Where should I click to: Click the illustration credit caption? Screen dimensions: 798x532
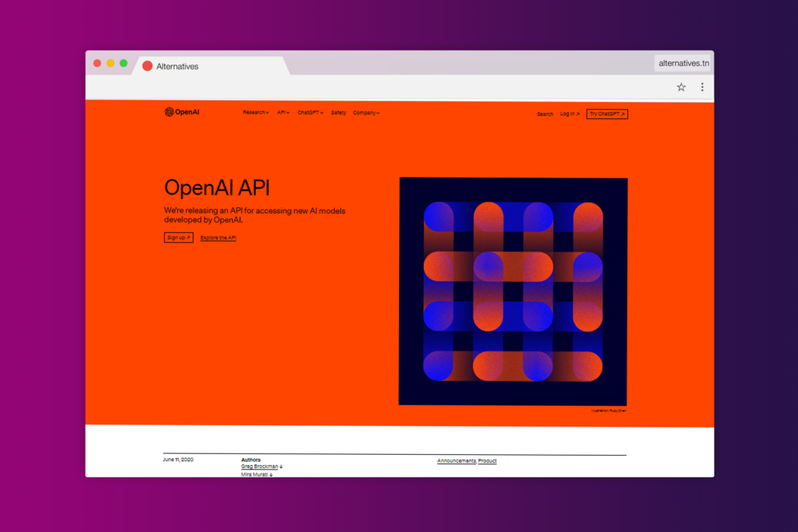(609, 410)
